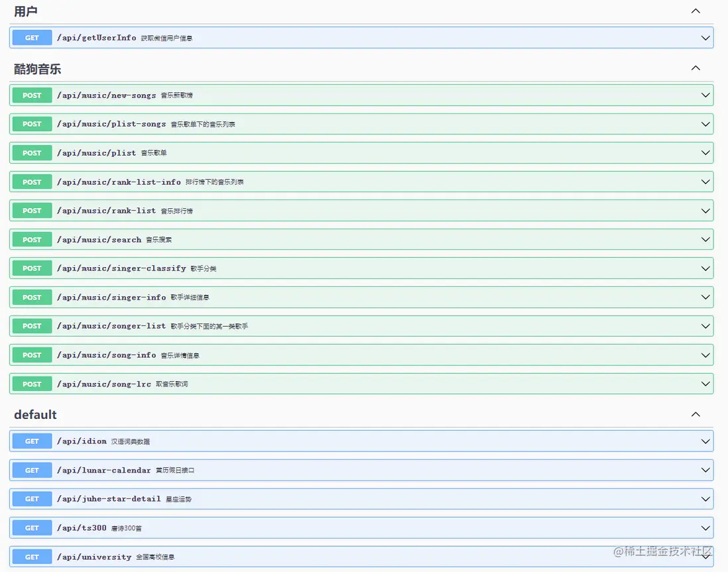728x572 pixels.
Task: Open the /api/lunar-calendar endpoint details
Action: (x=705, y=470)
